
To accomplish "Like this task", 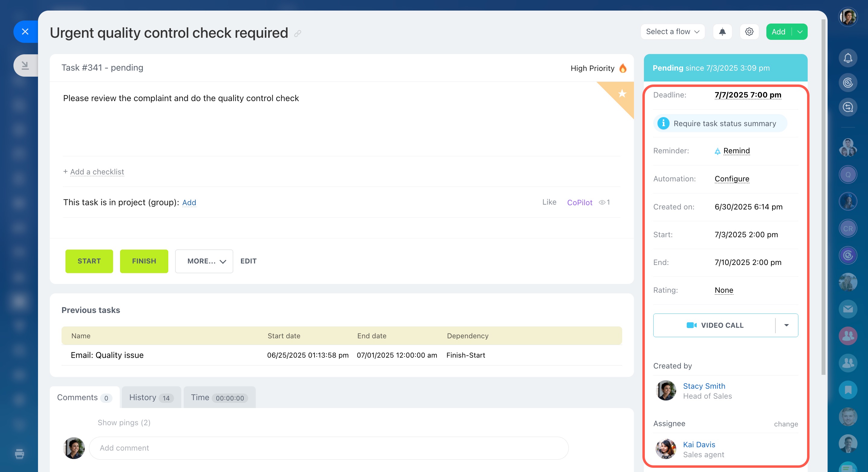I will 549,202.
